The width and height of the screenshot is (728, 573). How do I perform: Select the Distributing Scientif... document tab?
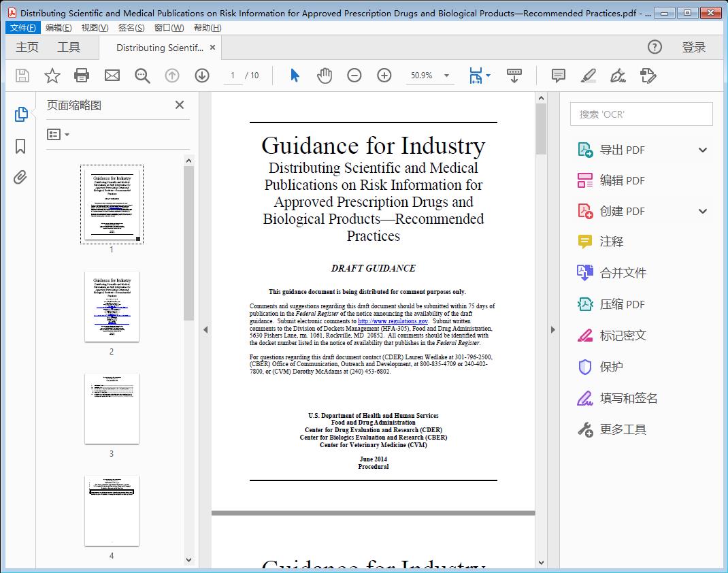click(160, 48)
